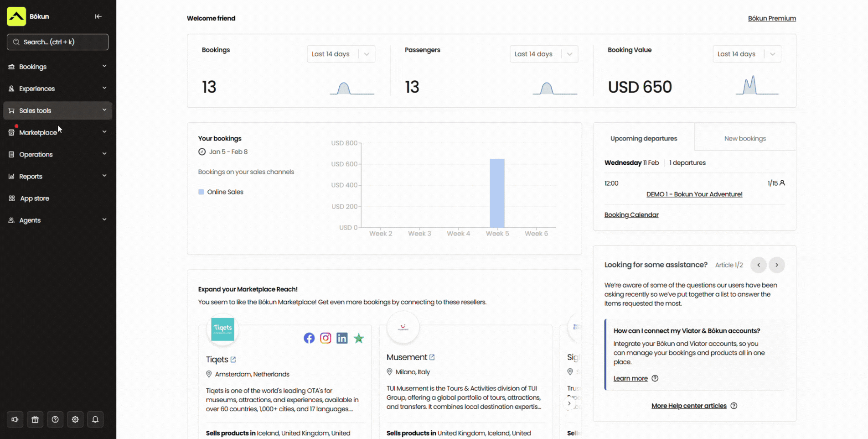
Task: Expand the Operations section
Action: click(35, 154)
